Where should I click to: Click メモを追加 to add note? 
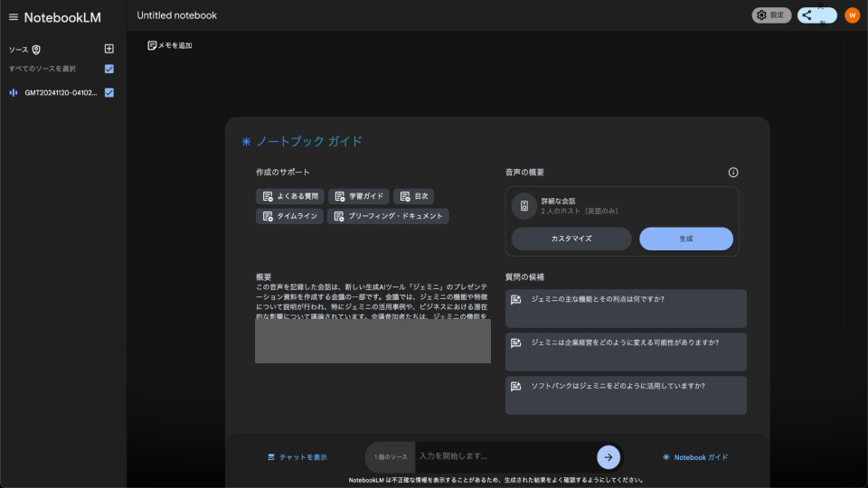(x=170, y=45)
